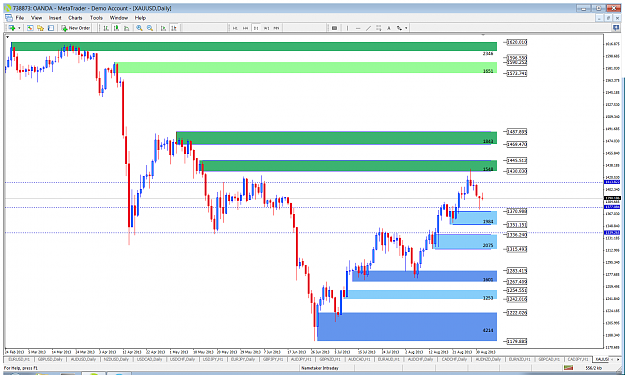Image resolution: width=625 pixels, height=375 pixels.
Task: Switch to the EURNZD,H1 chart tab
Action: tap(519, 359)
